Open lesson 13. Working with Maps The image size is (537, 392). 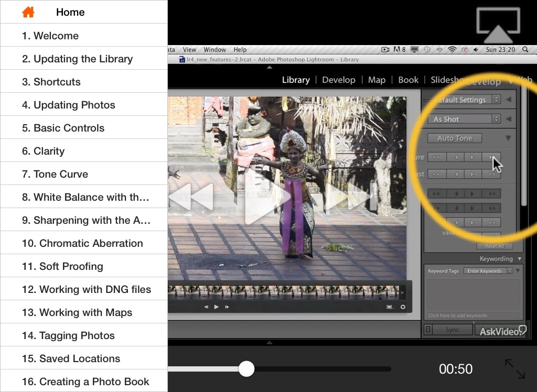pyautogui.click(x=84, y=312)
